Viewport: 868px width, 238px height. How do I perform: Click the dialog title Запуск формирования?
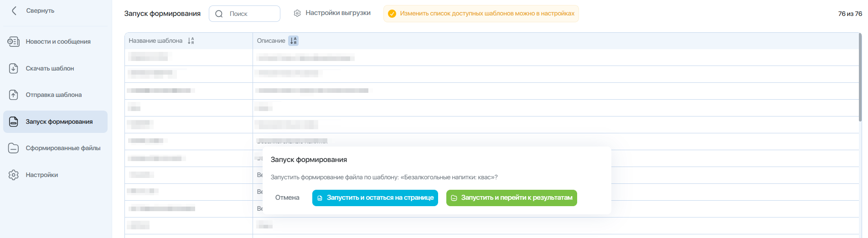309,160
